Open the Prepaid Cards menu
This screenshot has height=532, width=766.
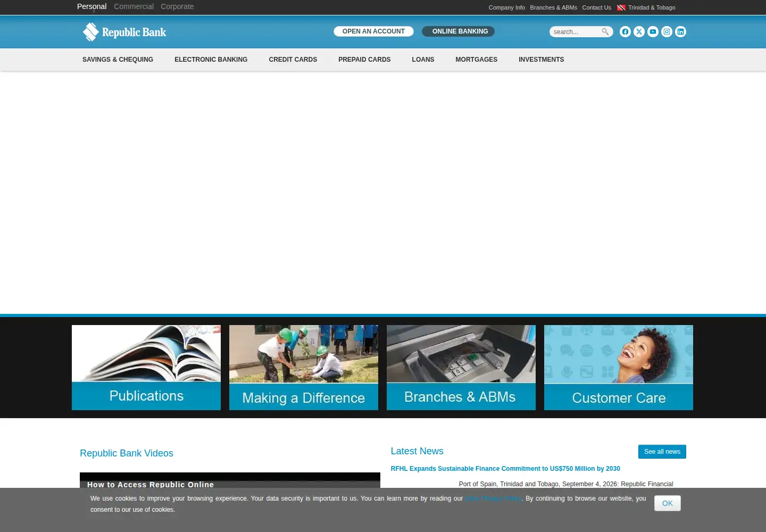click(x=364, y=60)
